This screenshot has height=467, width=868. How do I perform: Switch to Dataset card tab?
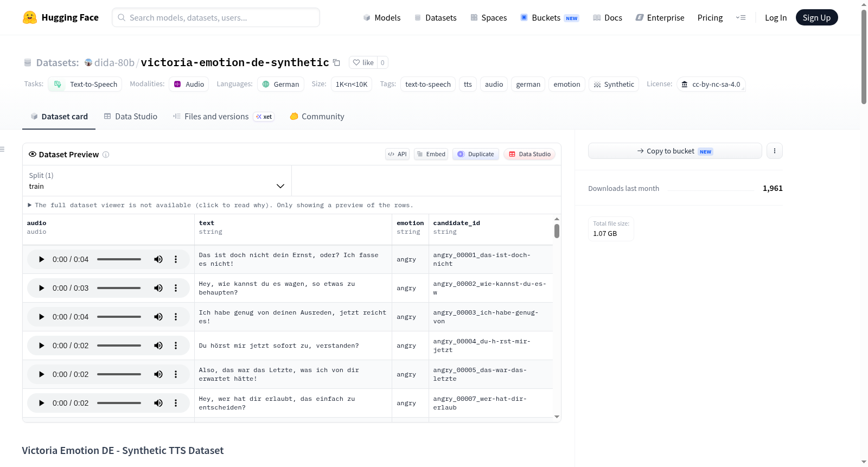click(x=59, y=117)
